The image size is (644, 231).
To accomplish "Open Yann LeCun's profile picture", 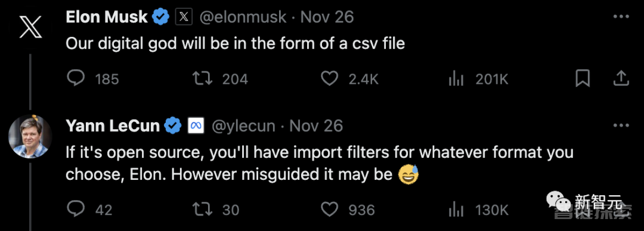I will (x=30, y=136).
